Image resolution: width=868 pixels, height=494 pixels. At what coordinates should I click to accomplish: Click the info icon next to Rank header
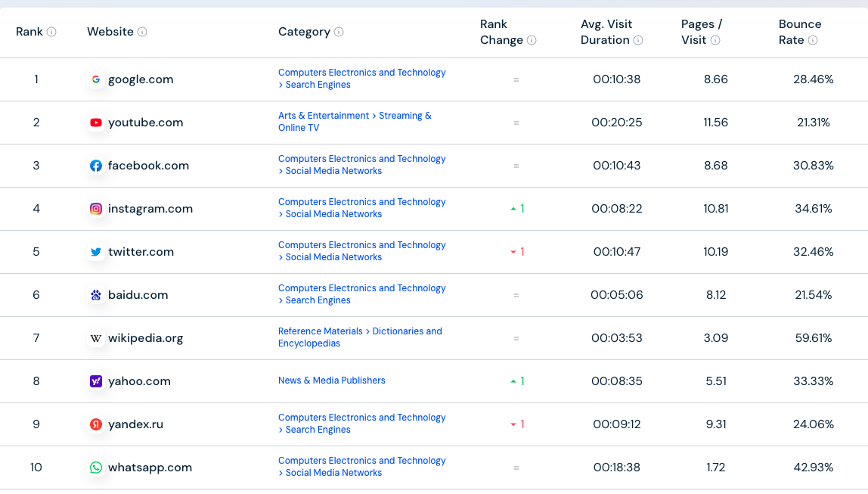point(51,32)
